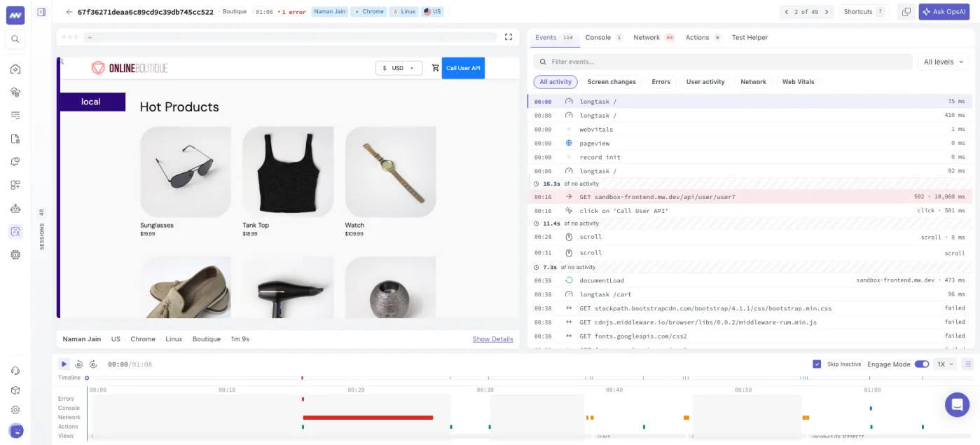
Task: Select the documentLoad event row
Action: coord(750,280)
